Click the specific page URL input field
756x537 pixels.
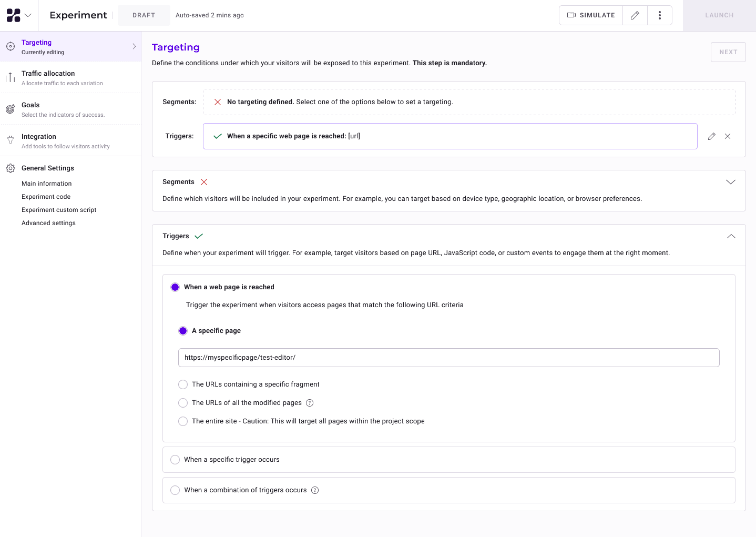[x=448, y=358]
